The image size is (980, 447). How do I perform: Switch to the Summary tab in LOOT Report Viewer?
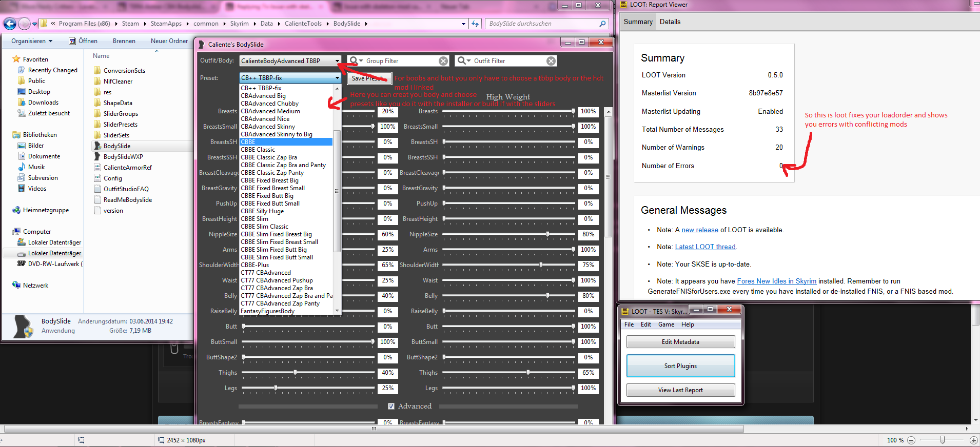pos(638,22)
